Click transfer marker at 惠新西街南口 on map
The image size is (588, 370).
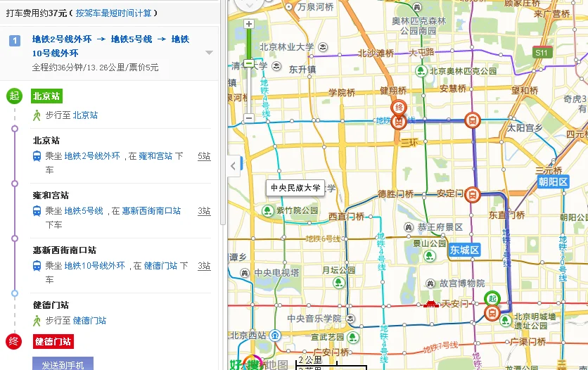[x=473, y=120]
